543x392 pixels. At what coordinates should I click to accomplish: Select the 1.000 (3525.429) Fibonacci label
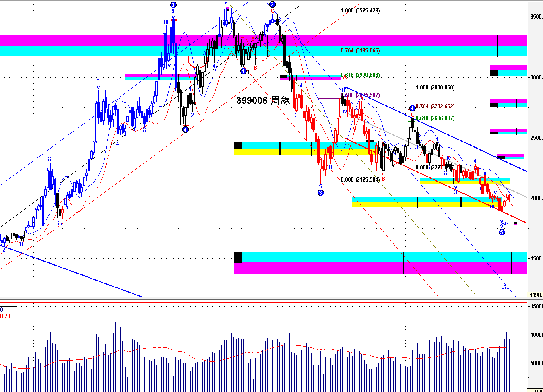pos(360,10)
